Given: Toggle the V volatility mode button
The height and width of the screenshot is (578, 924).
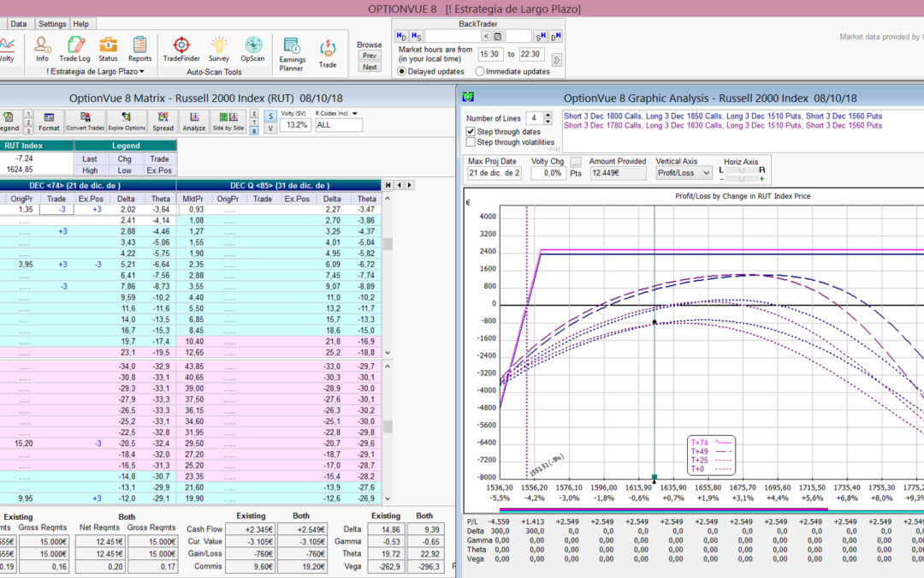Looking at the screenshot, I should 270,128.
